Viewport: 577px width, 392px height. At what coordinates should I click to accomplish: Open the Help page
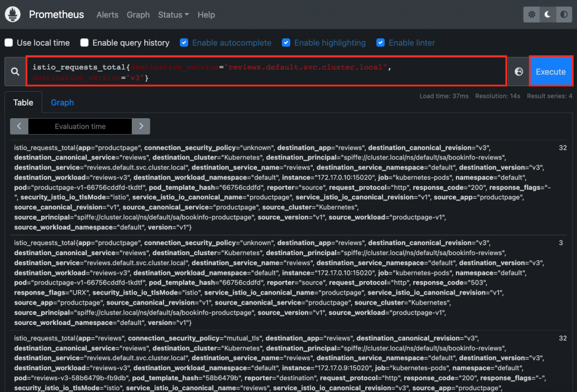(x=206, y=15)
